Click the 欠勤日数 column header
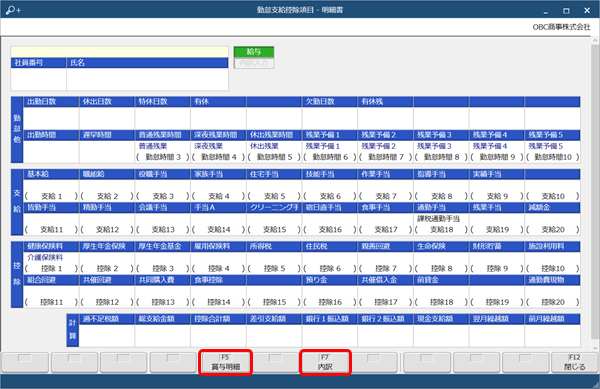Image resolution: width=600 pixels, height=389 pixels. [x=329, y=102]
